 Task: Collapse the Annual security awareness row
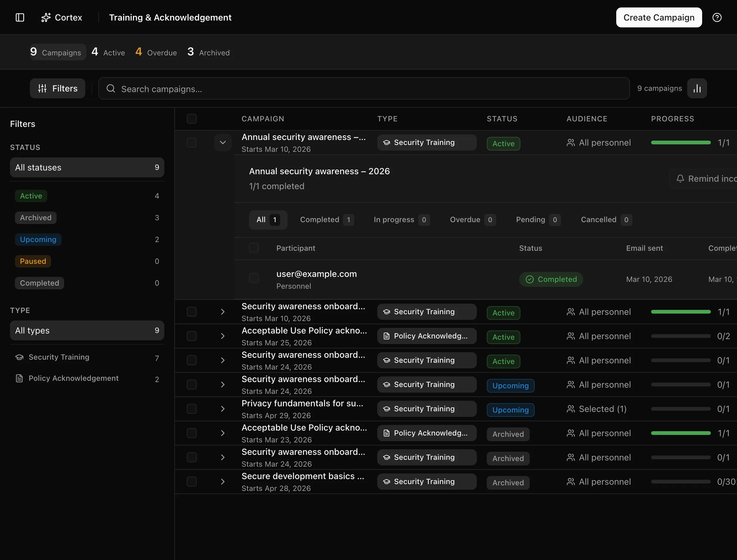point(223,143)
